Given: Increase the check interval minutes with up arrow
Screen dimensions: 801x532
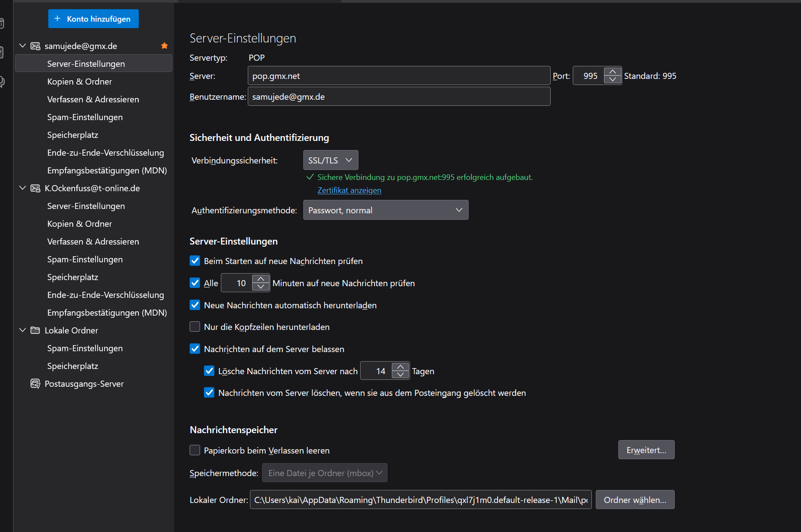Looking at the screenshot, I should pos(261,279).
